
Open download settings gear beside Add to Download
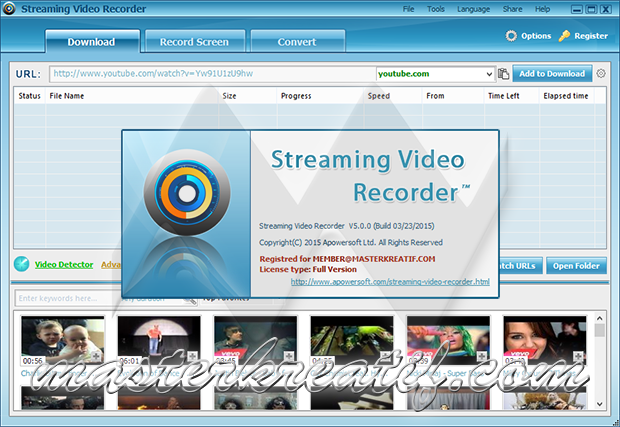point(601,73)
